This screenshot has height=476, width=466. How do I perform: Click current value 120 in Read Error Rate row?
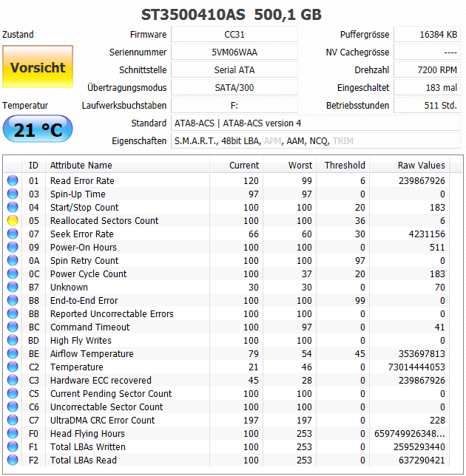251,180
